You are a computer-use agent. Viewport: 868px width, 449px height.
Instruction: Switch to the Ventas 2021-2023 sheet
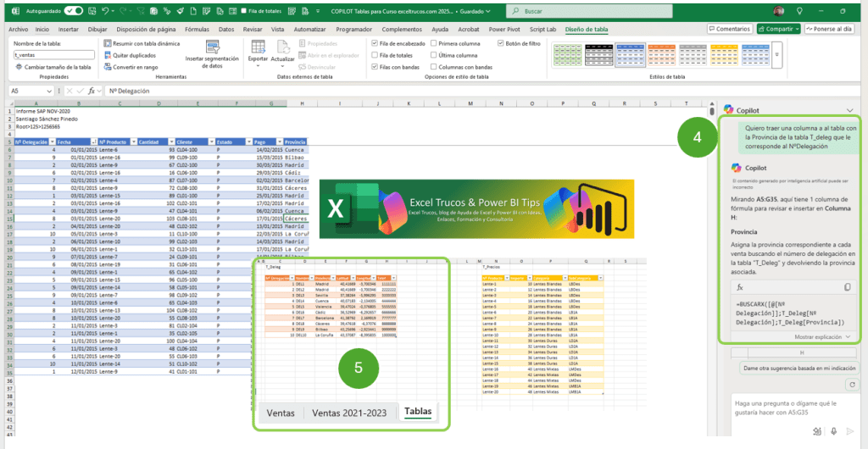350,413
